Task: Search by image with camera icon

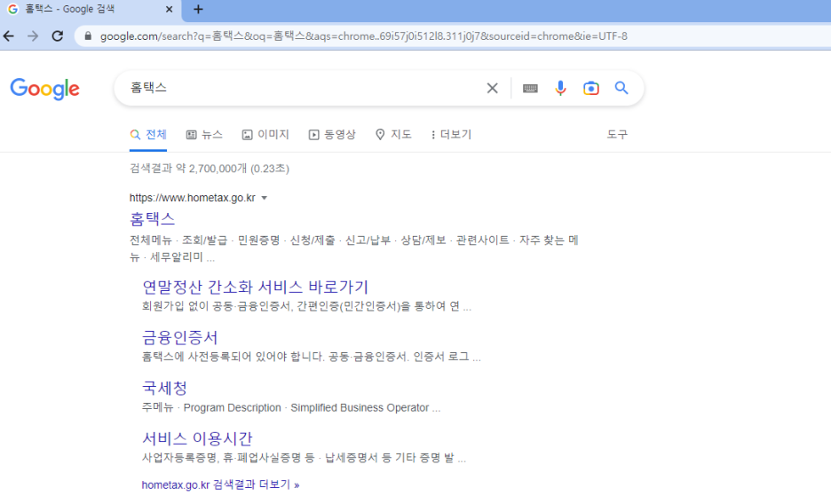Action: tap(591, 88)
